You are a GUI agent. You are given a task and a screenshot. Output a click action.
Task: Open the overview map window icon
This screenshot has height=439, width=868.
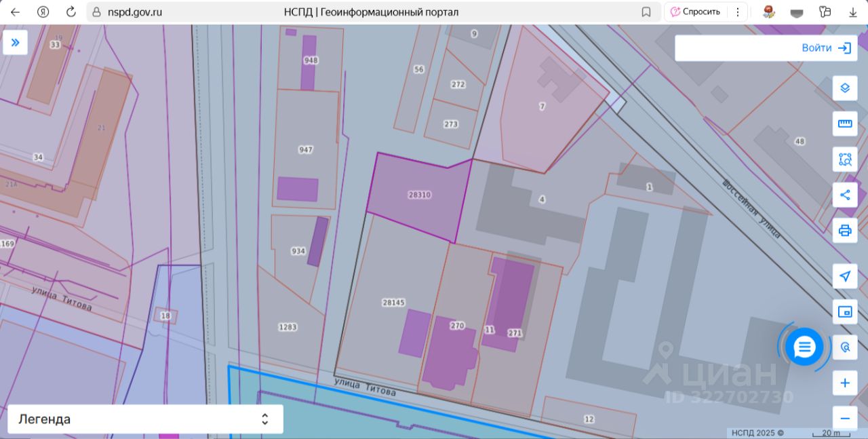(845, 311)
